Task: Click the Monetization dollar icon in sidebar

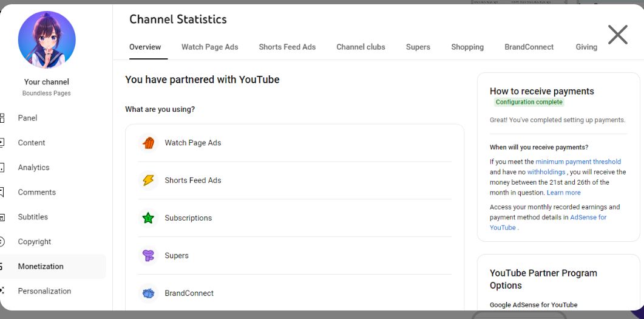Action: click(x=2, y=266)
